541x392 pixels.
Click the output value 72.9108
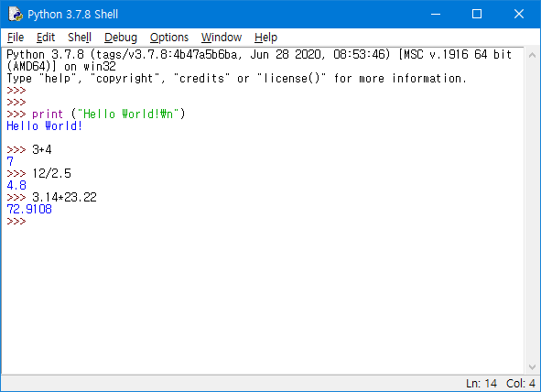point(29,209)
